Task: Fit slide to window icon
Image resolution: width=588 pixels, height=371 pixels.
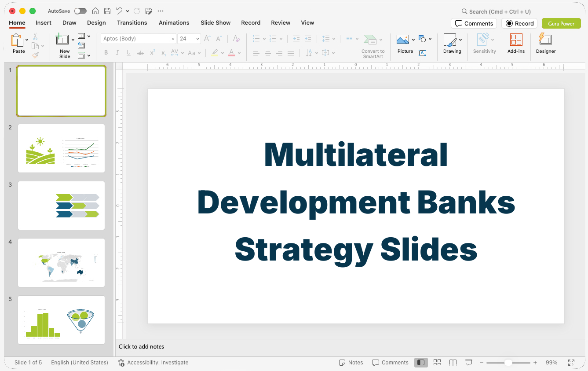Action: (571, 363)
